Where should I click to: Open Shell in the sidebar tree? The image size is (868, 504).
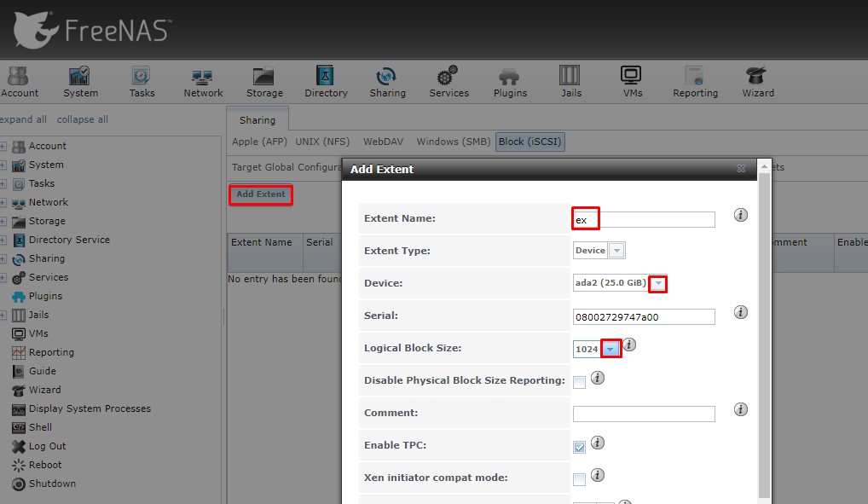click(40, 427)
